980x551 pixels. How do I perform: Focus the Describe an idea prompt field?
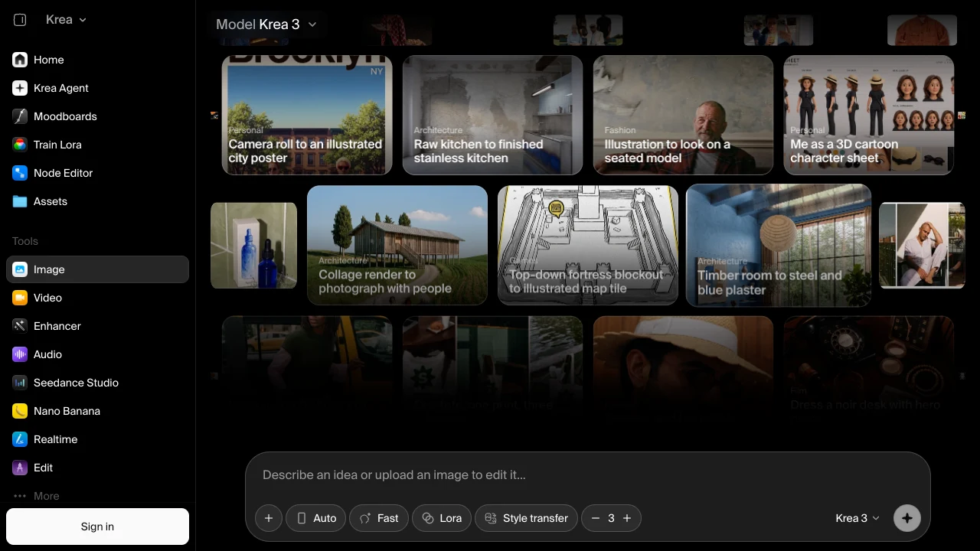(588, 475)
